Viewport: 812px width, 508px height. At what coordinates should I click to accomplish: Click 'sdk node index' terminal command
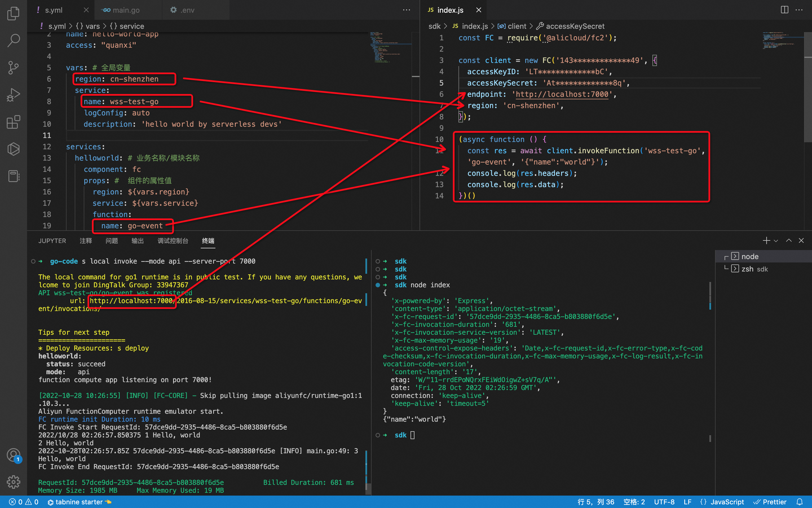pos(422,285)
